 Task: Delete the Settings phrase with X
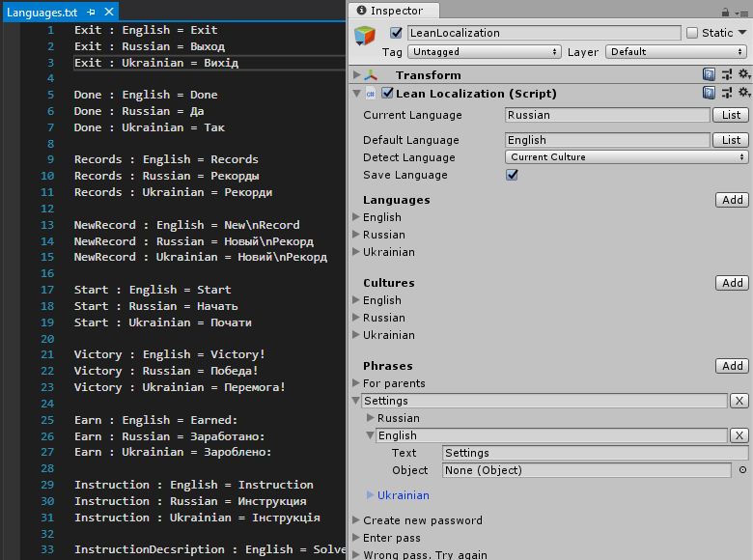739,401
